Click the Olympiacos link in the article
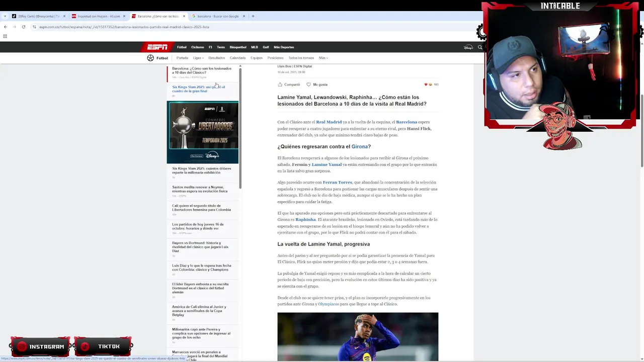 pos(329,304)
